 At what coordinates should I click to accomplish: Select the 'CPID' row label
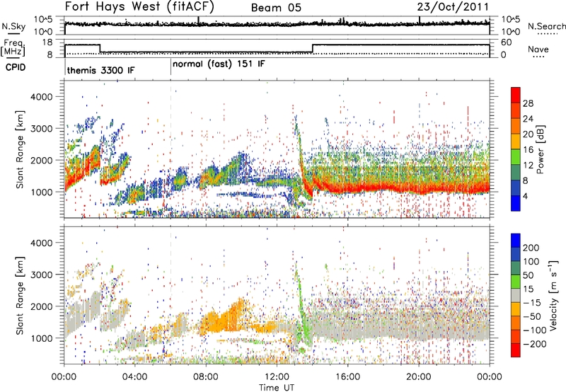[x=16, y=67]
